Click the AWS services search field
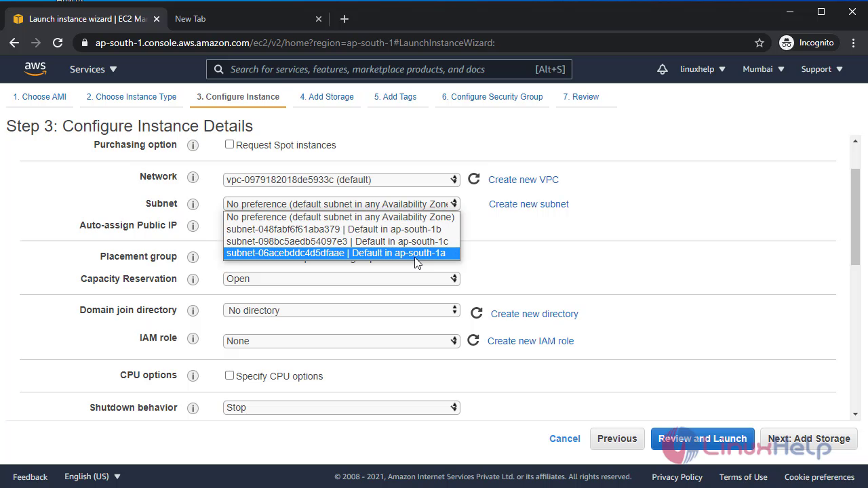 (x=389, y=69)
